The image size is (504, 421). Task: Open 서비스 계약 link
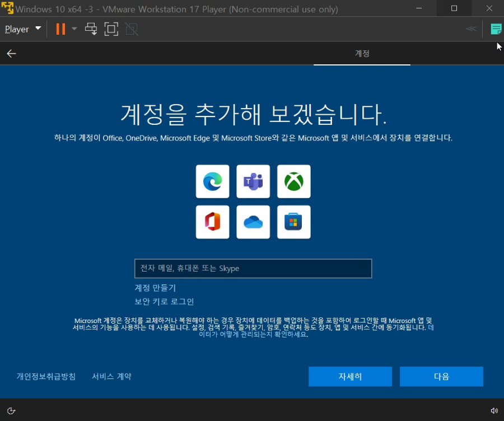(x=111, y=376)
